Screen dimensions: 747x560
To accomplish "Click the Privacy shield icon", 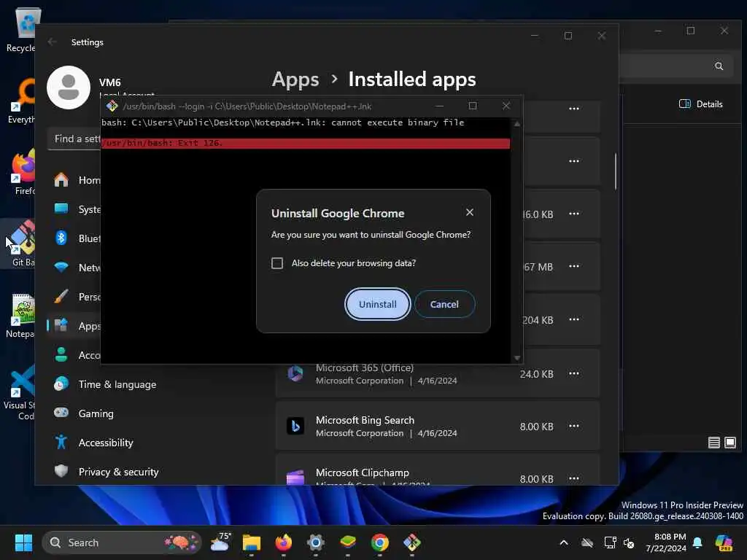I will (61, 471).
